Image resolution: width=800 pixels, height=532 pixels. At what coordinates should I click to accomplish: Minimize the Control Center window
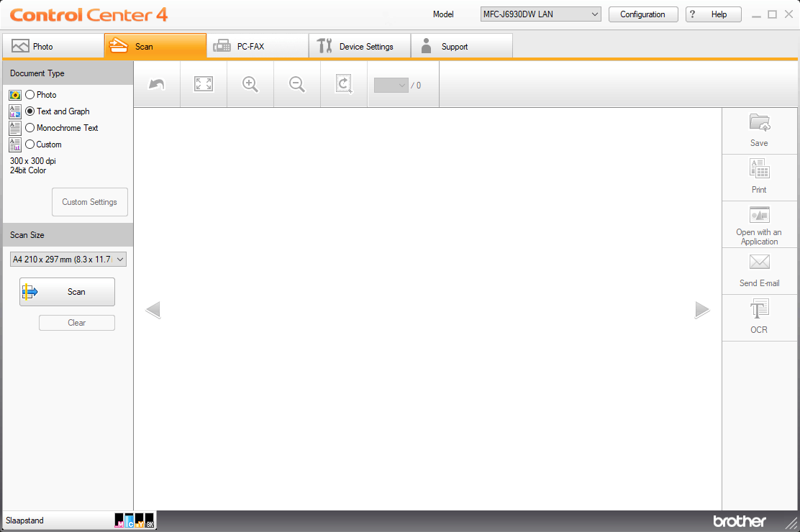757,15
